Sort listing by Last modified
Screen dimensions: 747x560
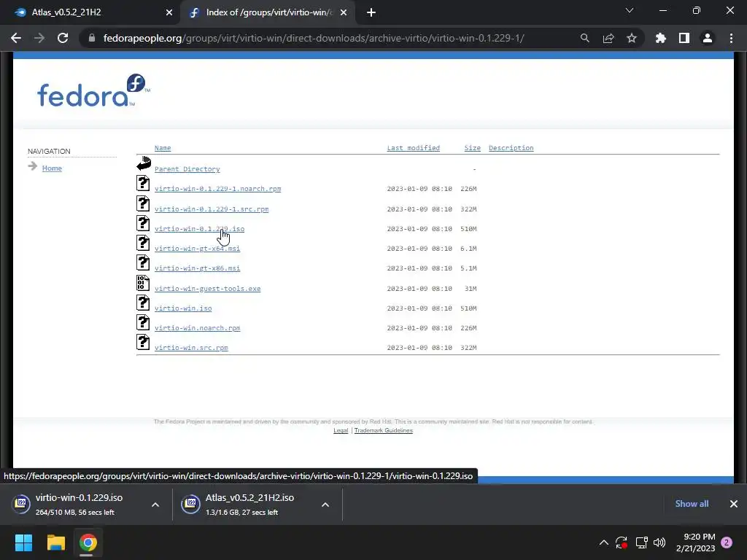pos(413,148)
